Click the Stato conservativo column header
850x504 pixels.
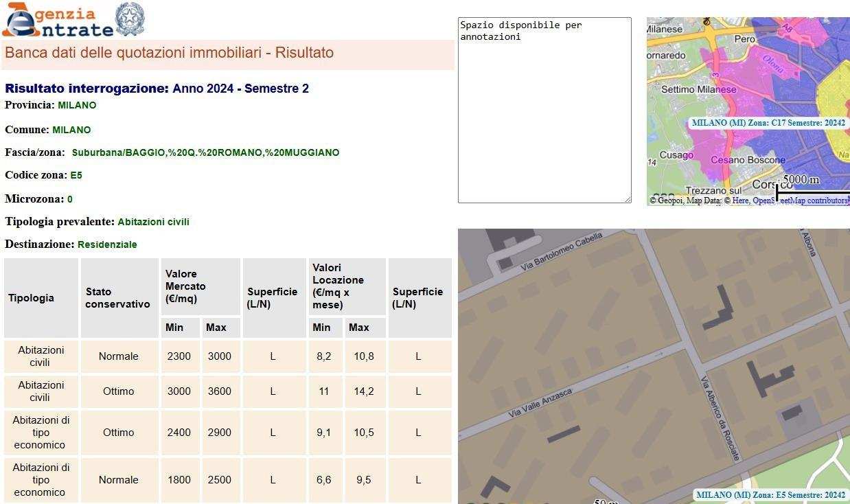(x=119, y=298)
